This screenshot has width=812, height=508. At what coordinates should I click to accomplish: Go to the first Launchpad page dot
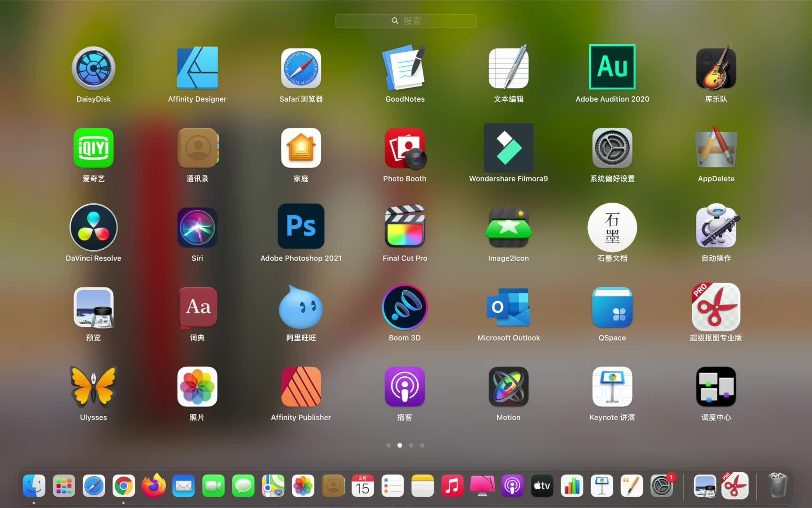(389, 445)
